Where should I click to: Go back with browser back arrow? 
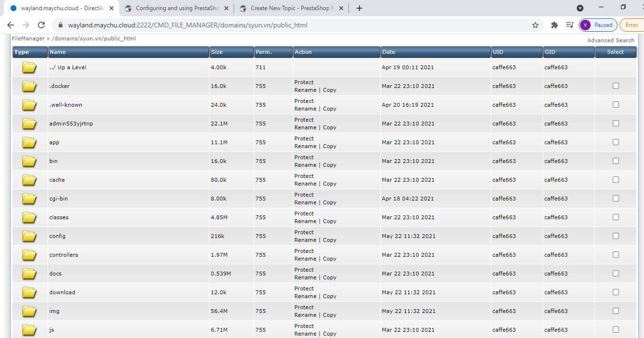point(11,25)
